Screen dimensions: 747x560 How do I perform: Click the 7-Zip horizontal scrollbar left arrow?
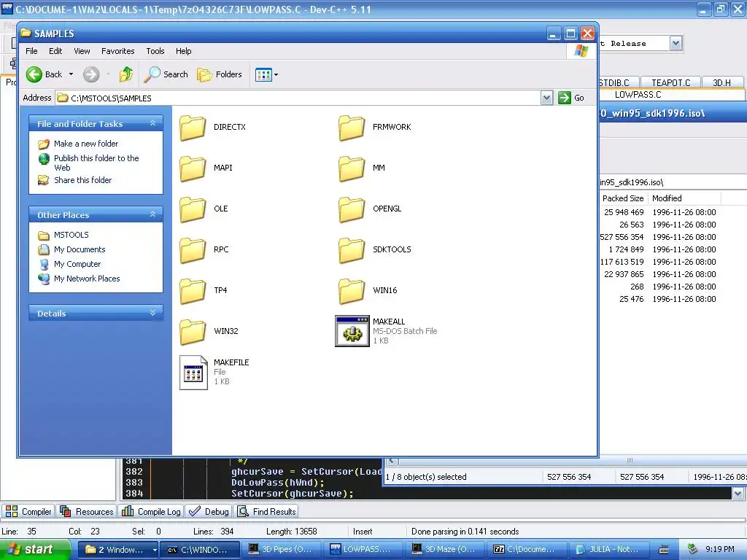click(391, 461)
